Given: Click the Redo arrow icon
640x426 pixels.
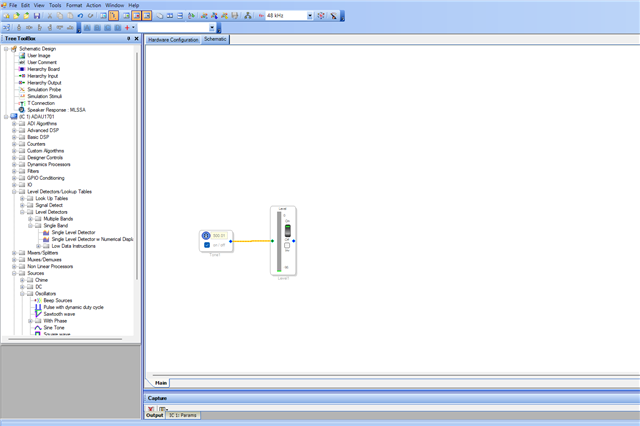Looking at the screenshot, I should pos(90,16).
